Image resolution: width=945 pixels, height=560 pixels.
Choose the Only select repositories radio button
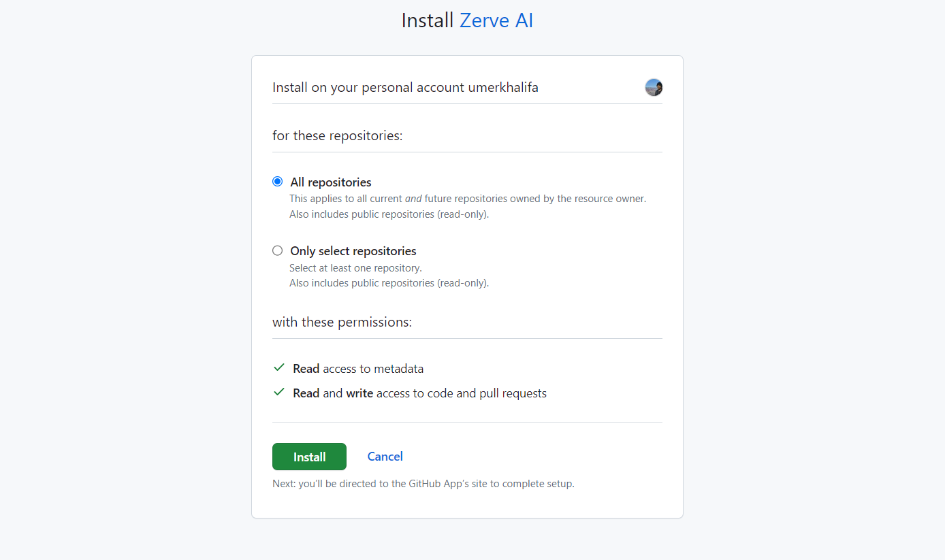pyautogui.click(x=277, y=250)
